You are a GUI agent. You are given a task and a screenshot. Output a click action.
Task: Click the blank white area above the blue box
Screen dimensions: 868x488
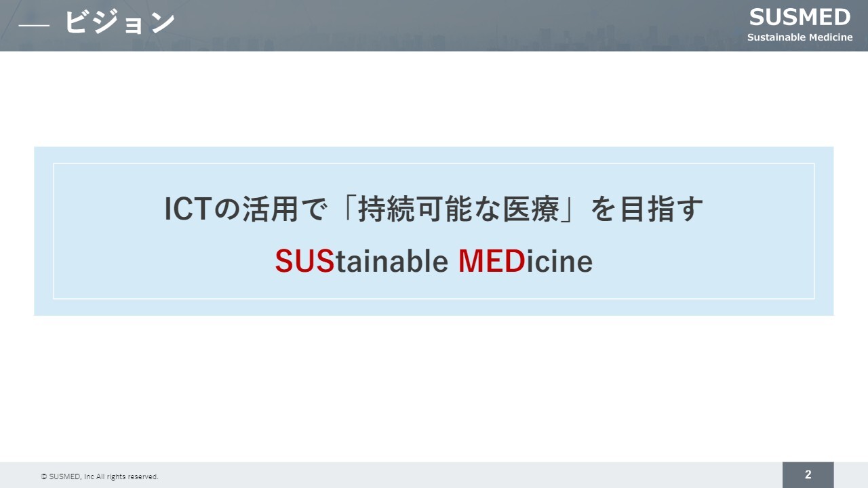[x=434, y=98]
